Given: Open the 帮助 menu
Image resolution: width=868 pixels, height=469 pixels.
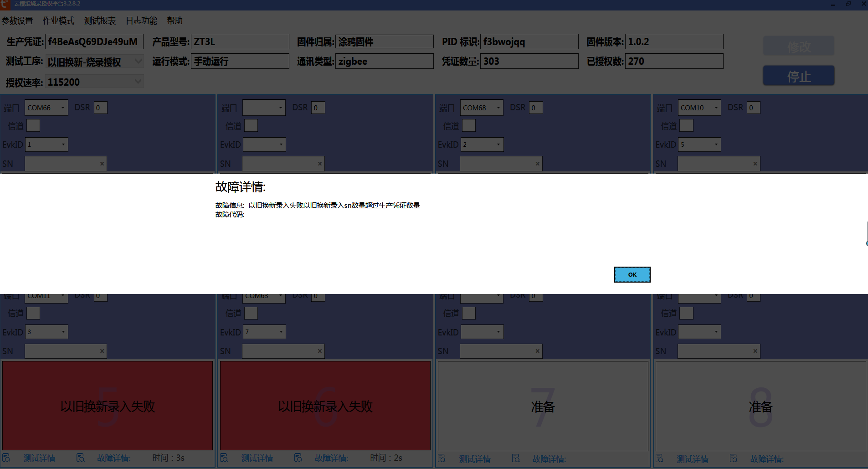Looking at the screenshot, I should click(x=175, y=21).
